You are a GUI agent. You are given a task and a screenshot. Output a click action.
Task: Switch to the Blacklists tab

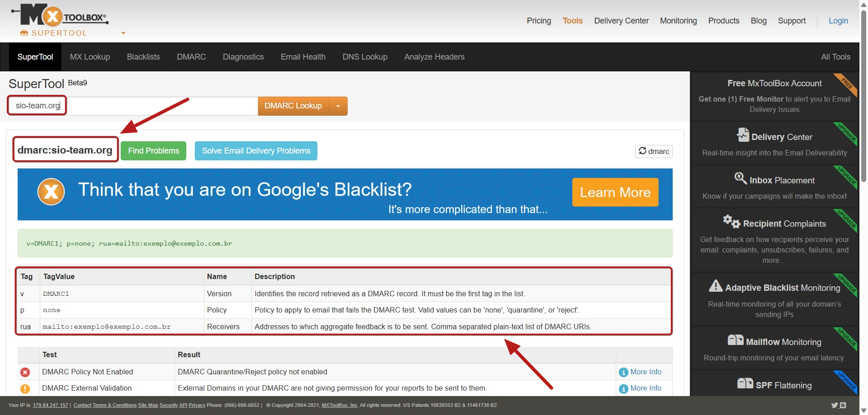tap(143, 57)
